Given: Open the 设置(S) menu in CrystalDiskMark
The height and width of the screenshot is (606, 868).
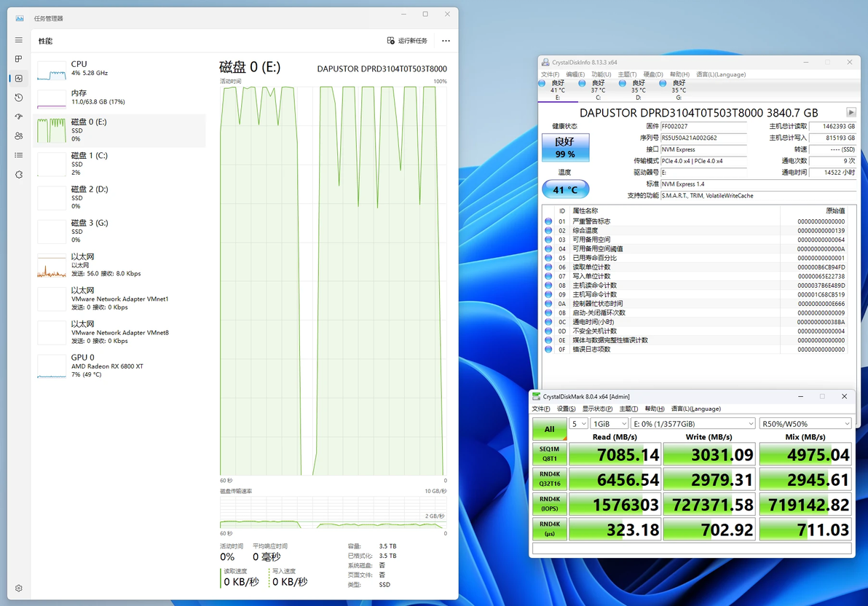Looking at the screenshot, I should [566, 409].
